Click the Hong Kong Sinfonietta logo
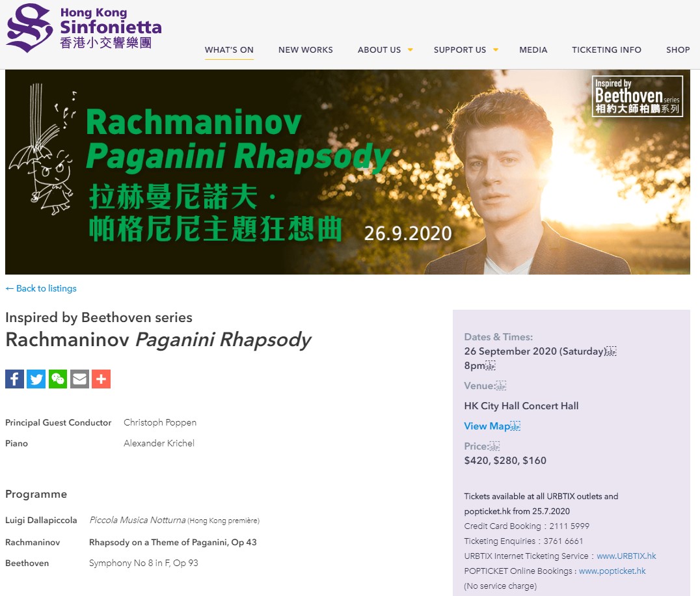The image size is (700, 596). click(x=84, y=28)
